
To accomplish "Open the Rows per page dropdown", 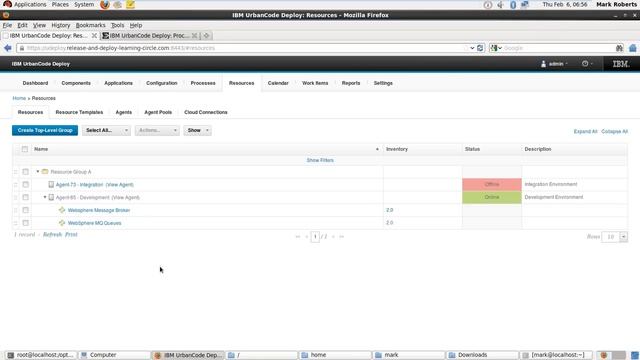I will (x=623, y=237).
